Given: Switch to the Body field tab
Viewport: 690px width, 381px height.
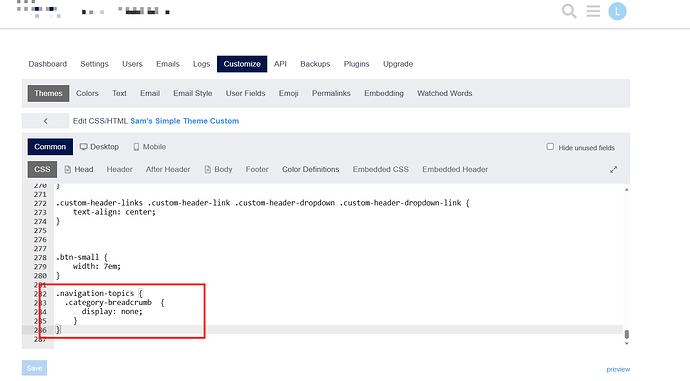Looking at the screenshot, I should tap(218, 169).
